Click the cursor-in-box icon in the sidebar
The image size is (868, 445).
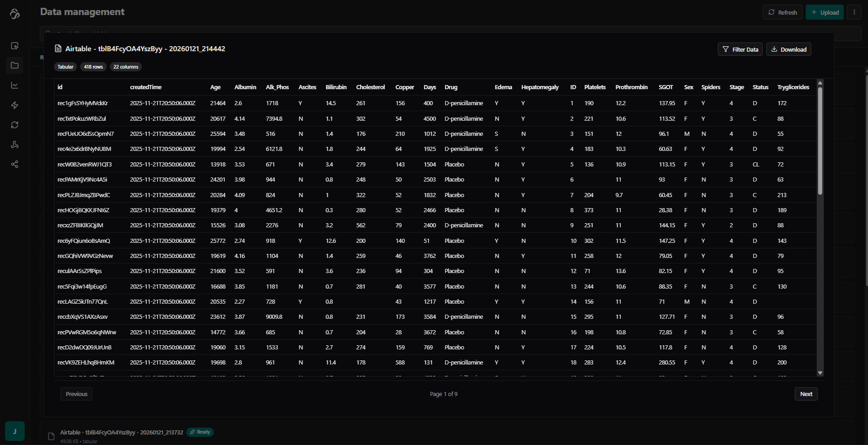click(15, 46)
